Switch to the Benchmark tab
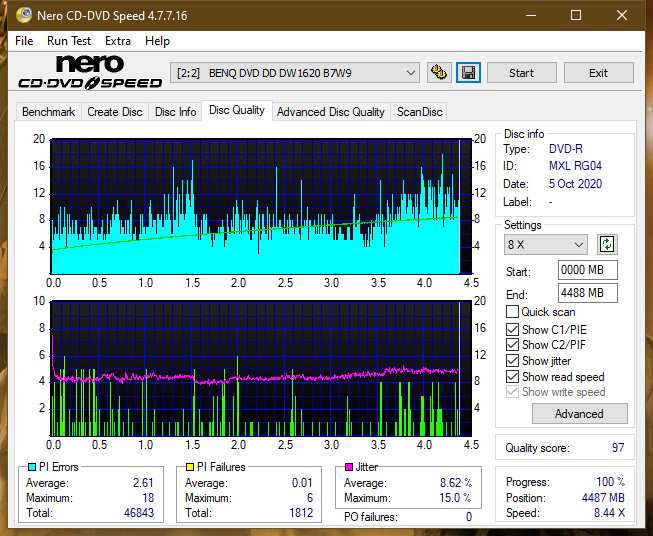This screenshot has height=536, width=653. click(x=48, y=112)
